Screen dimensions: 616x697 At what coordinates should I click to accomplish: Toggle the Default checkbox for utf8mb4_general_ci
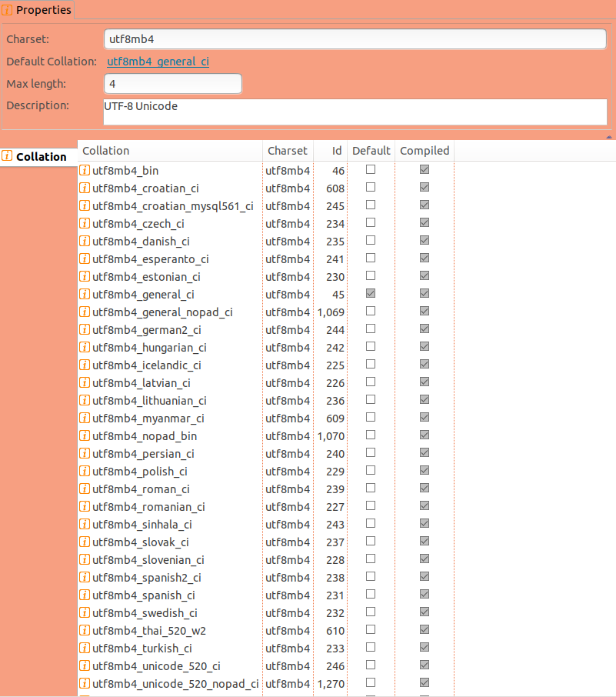pos(371,293)
